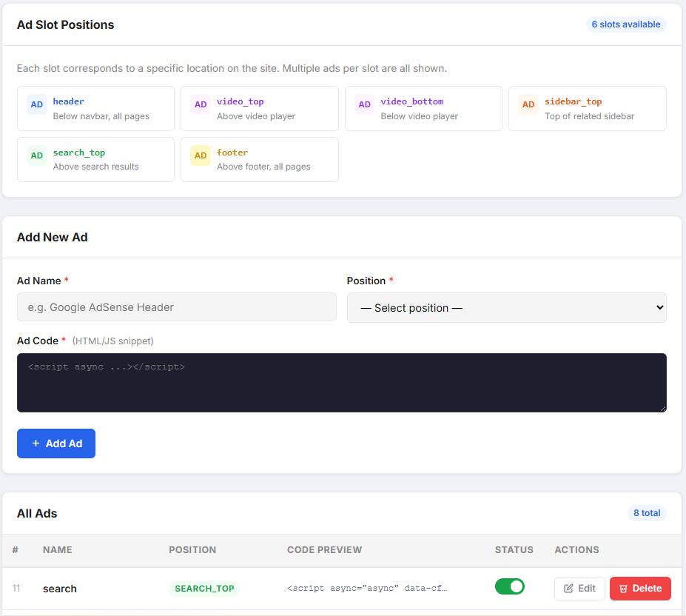Focus the Ad Name input field
This screenshot has height=616, width=686.
[x=177, y=307]
